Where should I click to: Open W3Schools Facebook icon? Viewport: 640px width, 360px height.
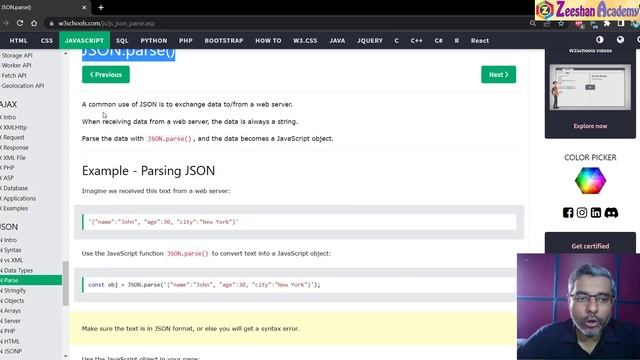(568, 213)
